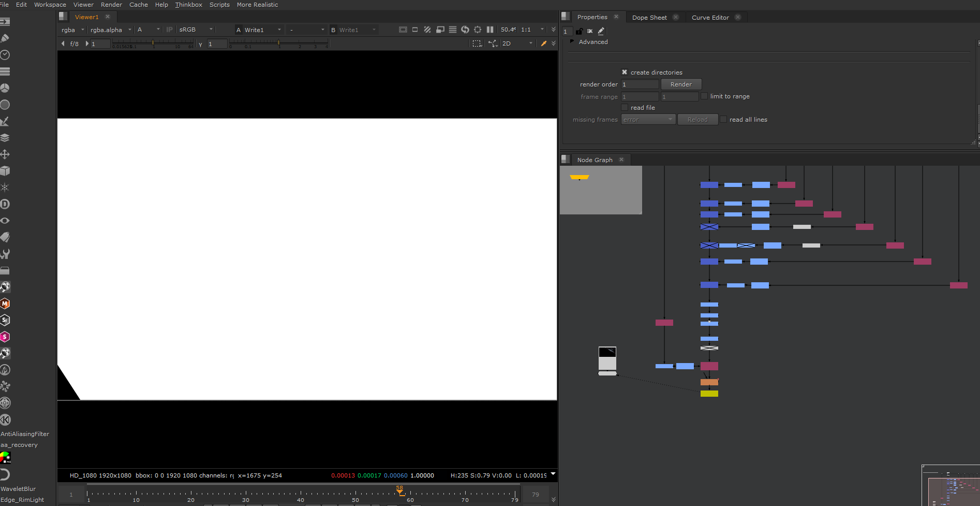The image size is (980, 506).
Task: Click the clip-to-format icon in viewer toolbar
Action: click(x=403, y=30)
